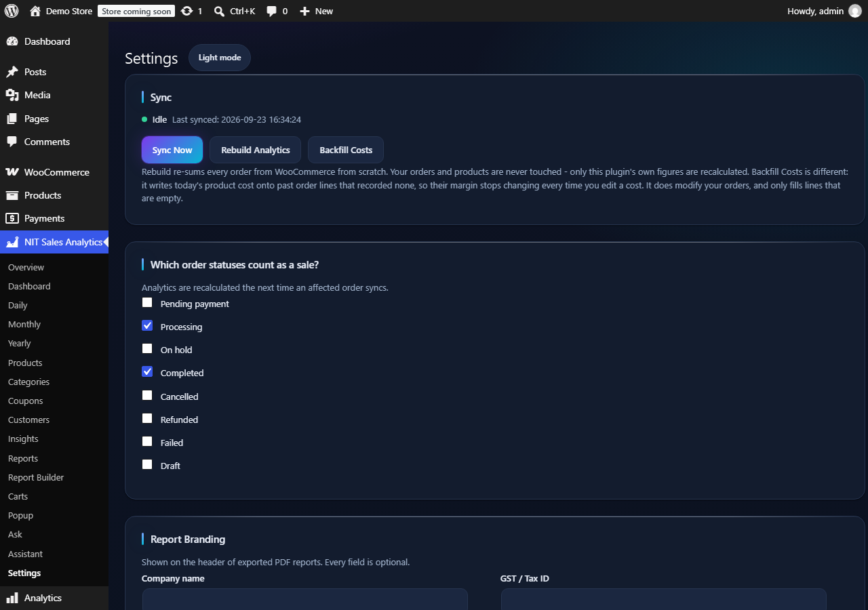Screen dimensions: 868x610
Task: Open the admin user avatar
Action: pos(854,11)
